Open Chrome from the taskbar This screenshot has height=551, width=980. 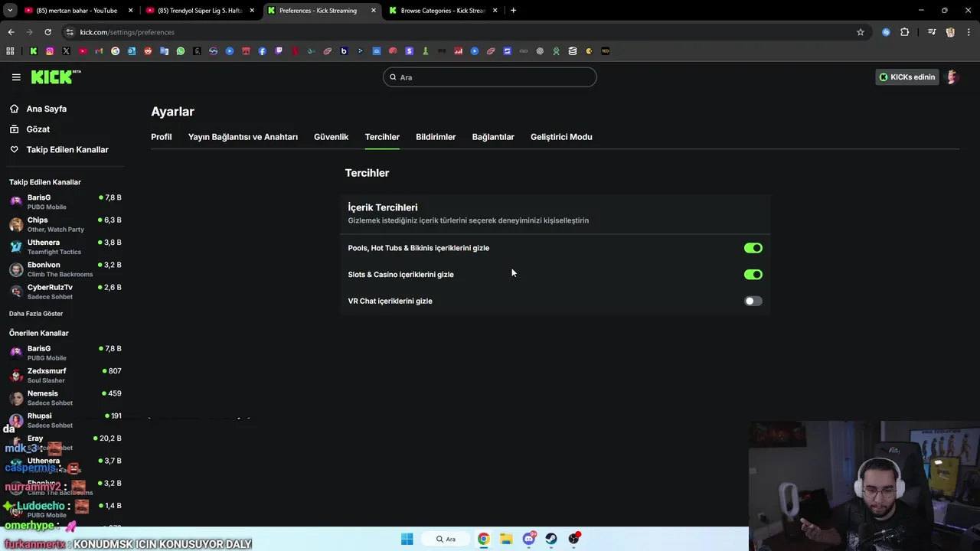pyautogui.click(x=484, y=539)
